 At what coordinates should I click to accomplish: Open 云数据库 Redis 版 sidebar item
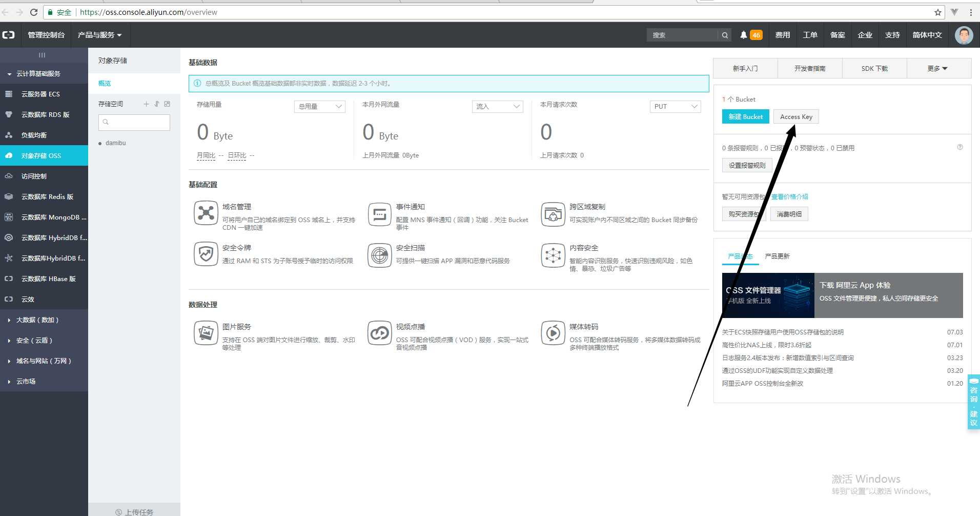[x=44, y=196]
